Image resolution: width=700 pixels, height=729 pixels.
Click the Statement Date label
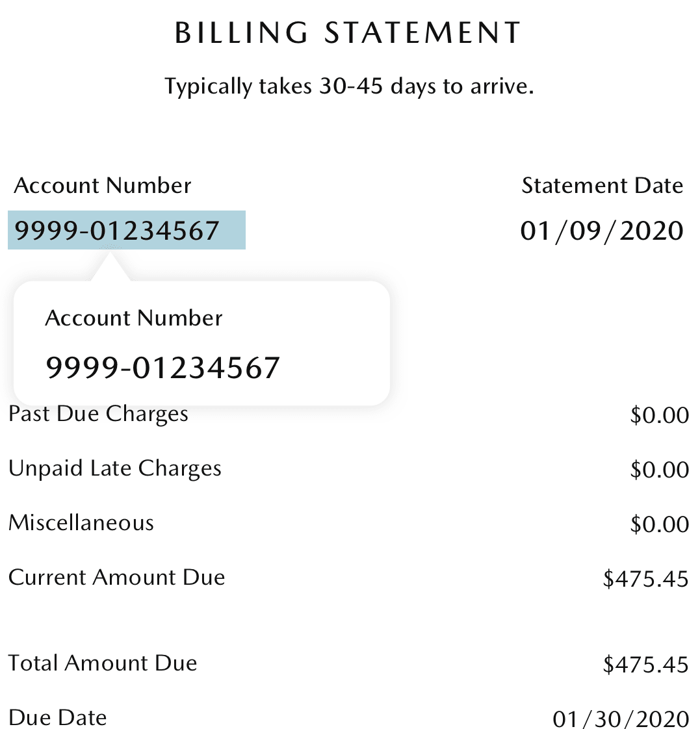tap(602, 186)
